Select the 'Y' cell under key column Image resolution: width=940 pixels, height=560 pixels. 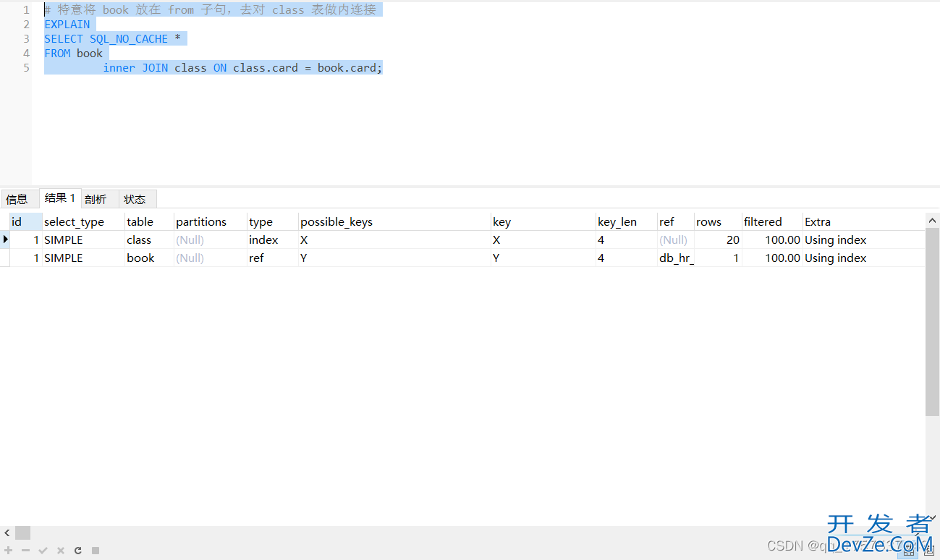click(x=543, y=258)
